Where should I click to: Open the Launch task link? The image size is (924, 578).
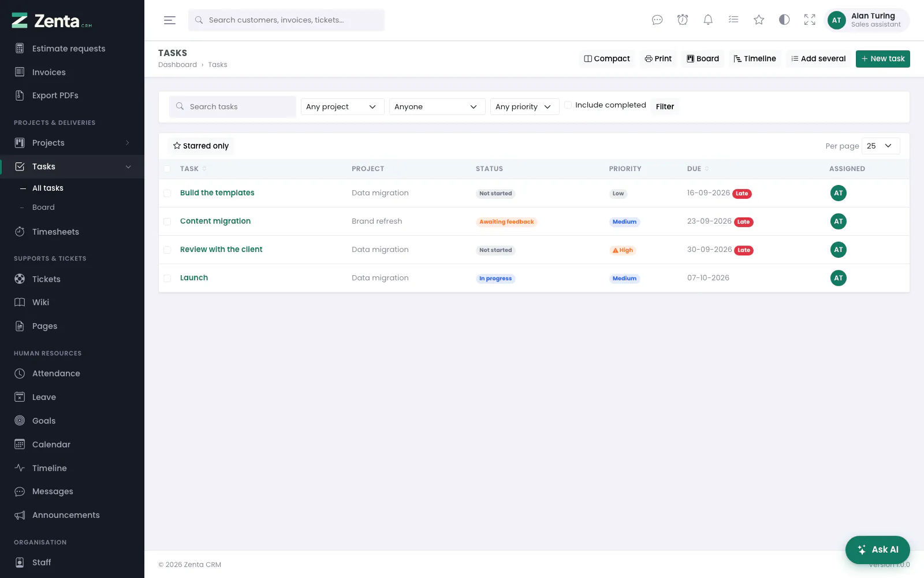[x=194, y=278]
